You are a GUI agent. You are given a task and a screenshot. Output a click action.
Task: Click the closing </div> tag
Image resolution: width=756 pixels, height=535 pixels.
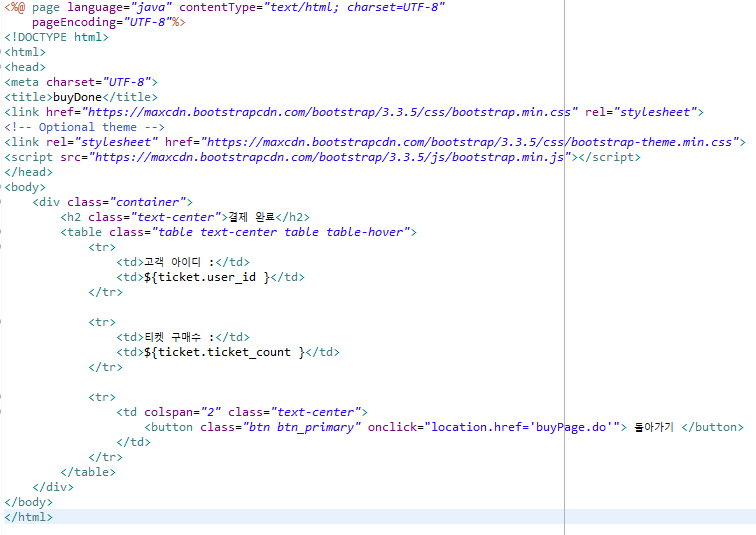(x=53, y=487)
